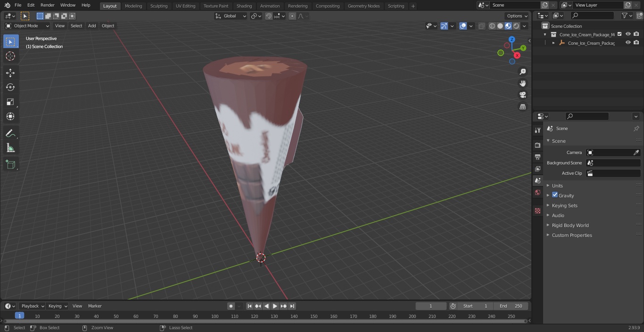Open the viewport Add menu
Screen dimensions: 644x332
92,26
